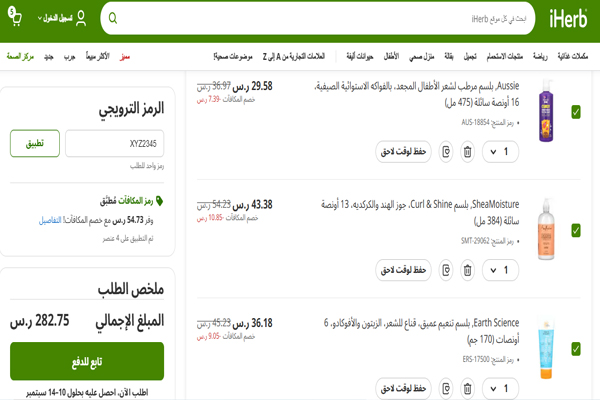The image size is (600, 400).
Task: Open SheaMoisture conditioner product thumbnail
Action: (546, 229)
